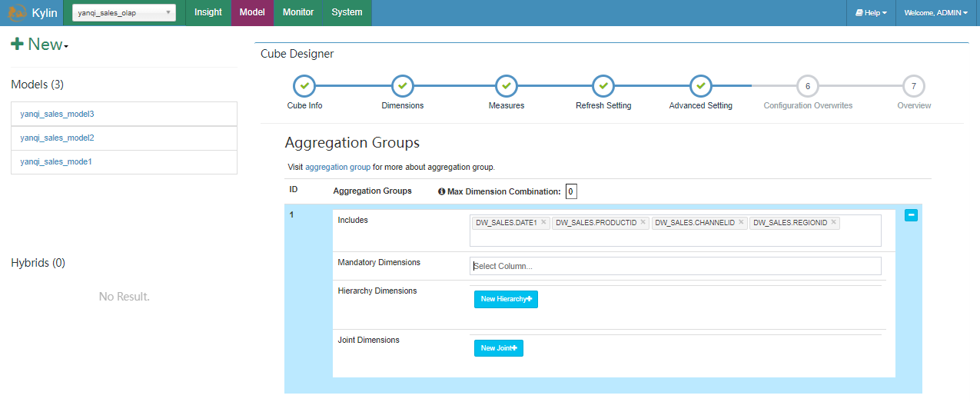Open the System tab
Image resolution: width=980 pixels, height=402 pixels.
pyautogui.click(x=347, y=12)
